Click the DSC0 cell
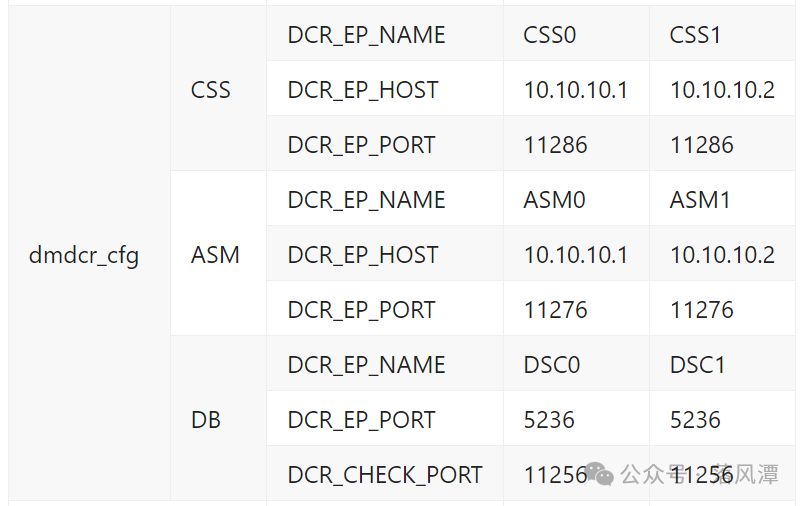804x506 pixels. pyautogui.click(x=576, y=363)
